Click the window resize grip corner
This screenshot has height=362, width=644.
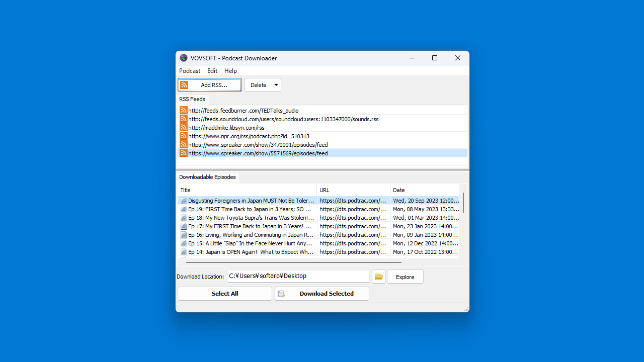tap(466, 309)
